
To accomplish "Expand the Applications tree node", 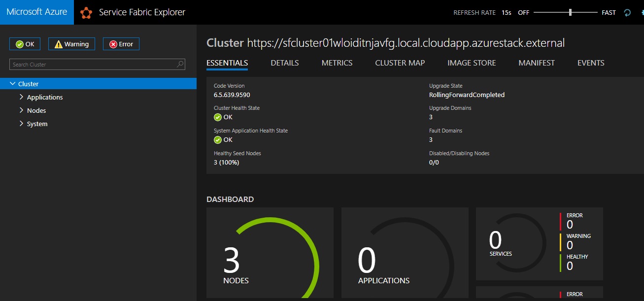I will coord(22,97).
